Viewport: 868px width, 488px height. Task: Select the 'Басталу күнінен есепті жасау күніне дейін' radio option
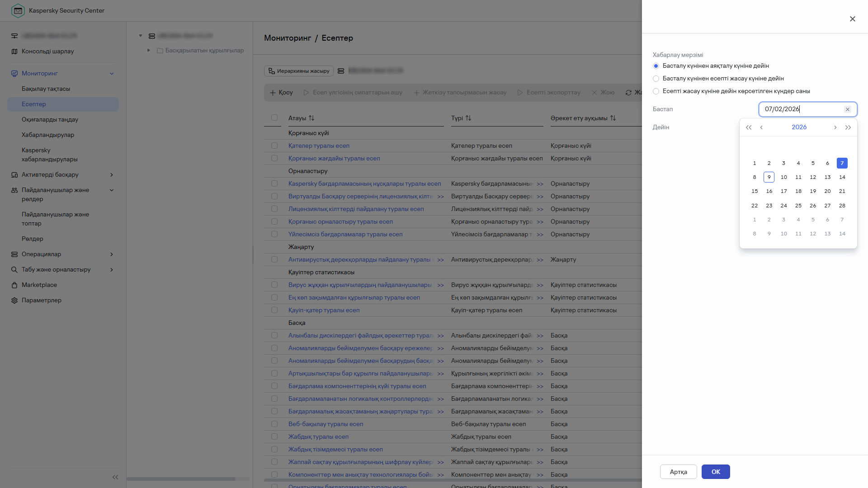[x=656, y=79]
